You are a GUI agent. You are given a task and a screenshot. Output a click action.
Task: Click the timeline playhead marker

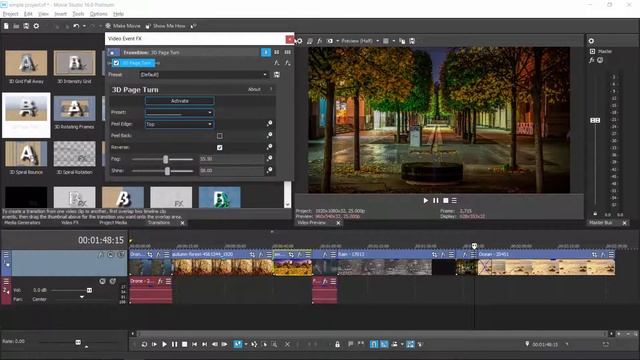tap(474, 246)
